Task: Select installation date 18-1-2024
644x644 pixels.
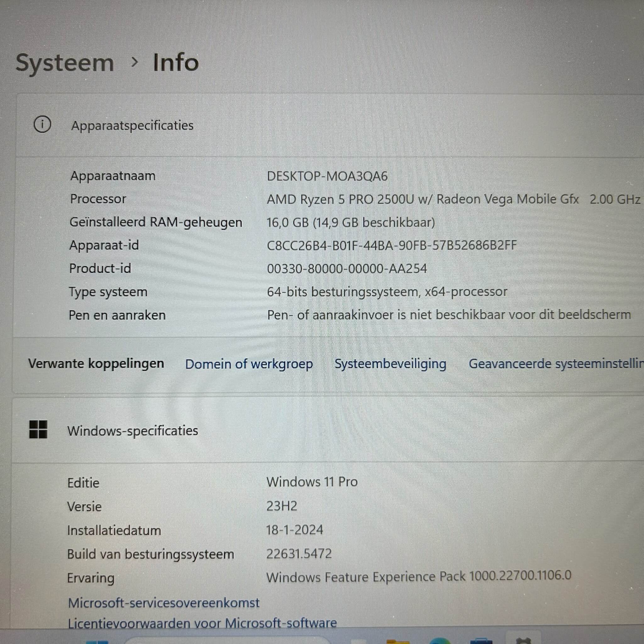Action: pyautogui.click(x=295, y=530)
